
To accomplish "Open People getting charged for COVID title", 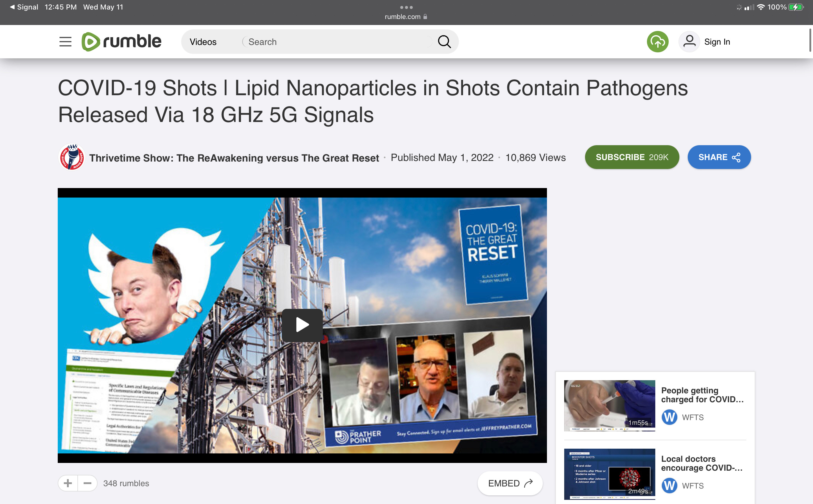I will 702,395.
